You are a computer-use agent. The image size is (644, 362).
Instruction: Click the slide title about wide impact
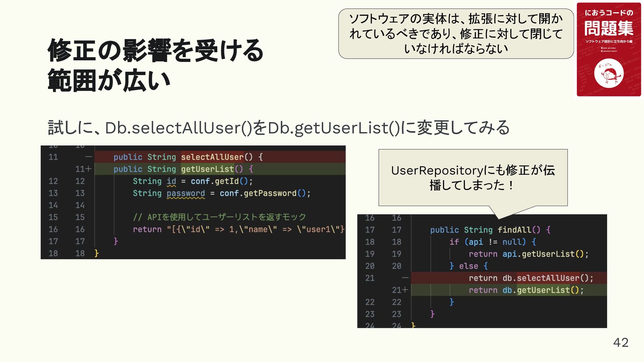[x=155, y=65]
